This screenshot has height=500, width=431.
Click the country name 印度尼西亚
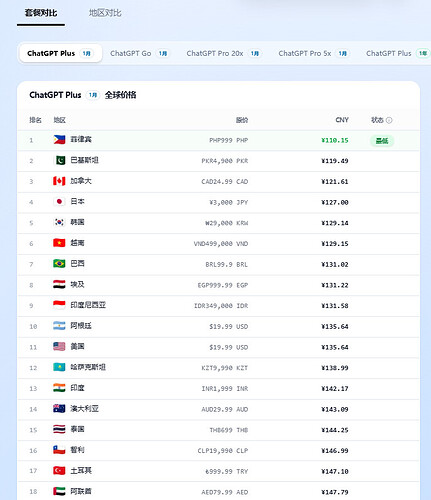[88, 305]
